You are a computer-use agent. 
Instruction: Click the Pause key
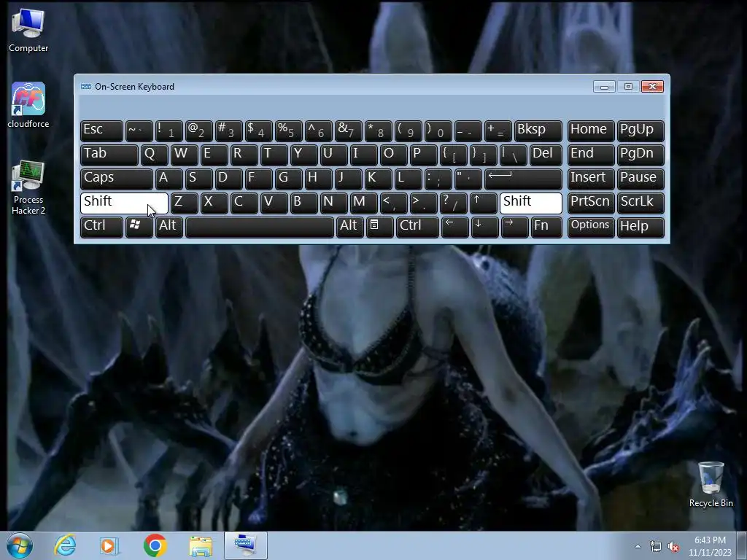tap(640, 179)
